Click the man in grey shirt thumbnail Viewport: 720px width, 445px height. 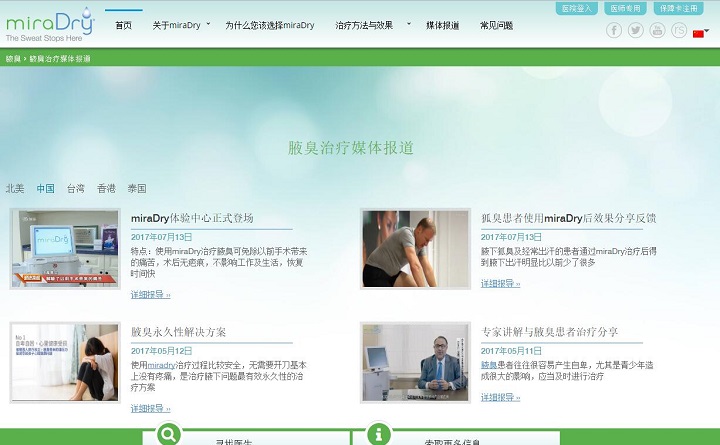(415, 249)
